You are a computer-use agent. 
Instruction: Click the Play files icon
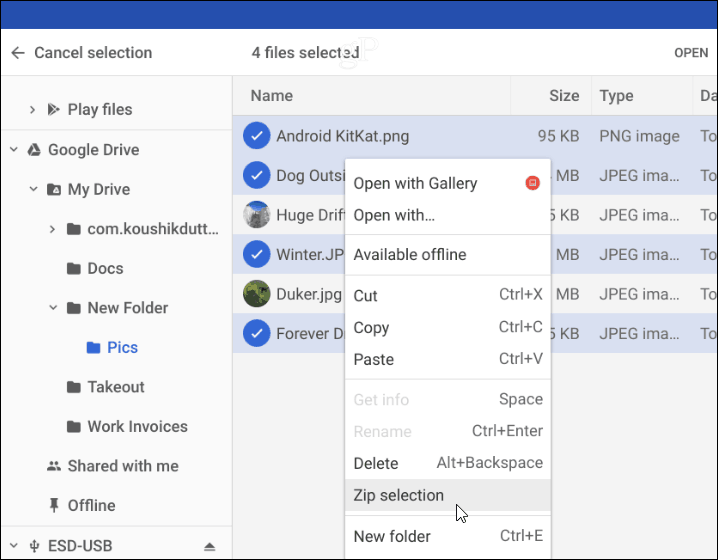click(x=54, y=109)
